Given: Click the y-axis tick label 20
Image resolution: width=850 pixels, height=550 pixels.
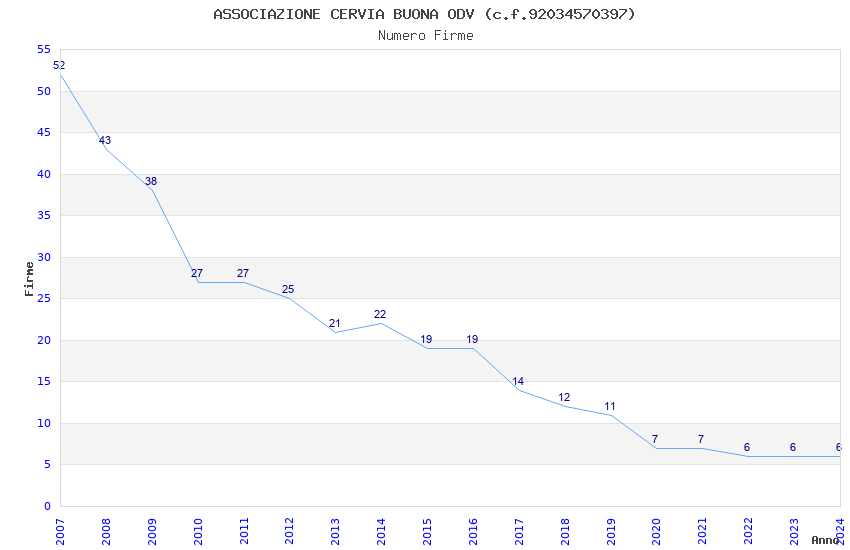Looking at the screenshot, I should 44,340.
